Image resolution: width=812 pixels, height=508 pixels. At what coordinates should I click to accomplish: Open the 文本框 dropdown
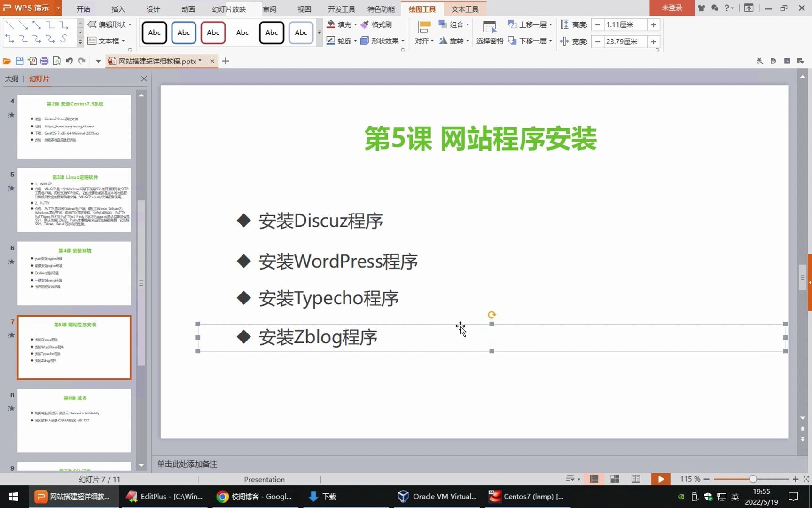point(106,41)
